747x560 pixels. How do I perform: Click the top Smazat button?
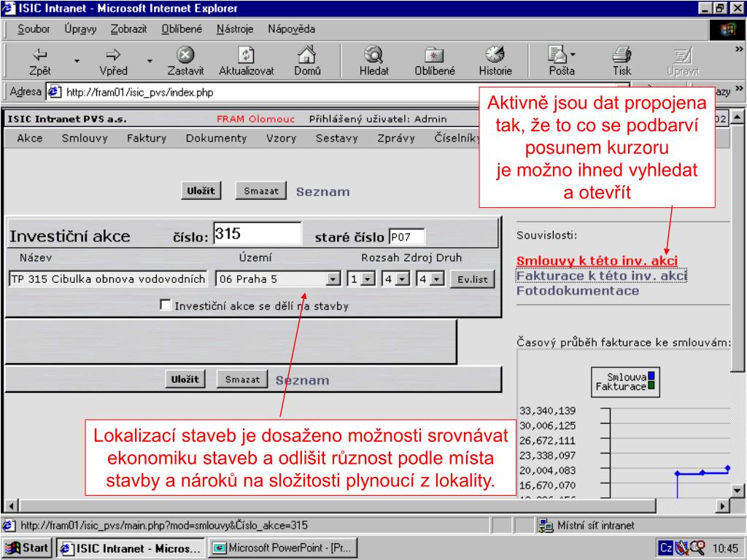point(261,190)
